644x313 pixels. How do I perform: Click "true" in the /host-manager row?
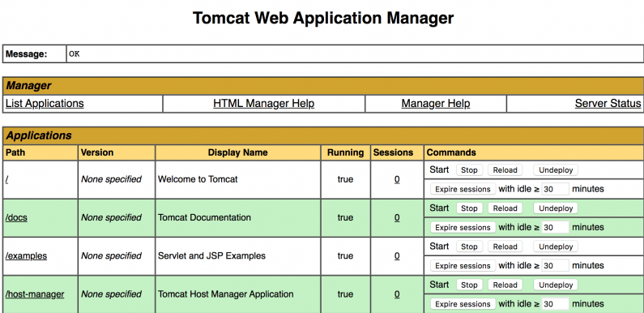click(x=345, y=294)
